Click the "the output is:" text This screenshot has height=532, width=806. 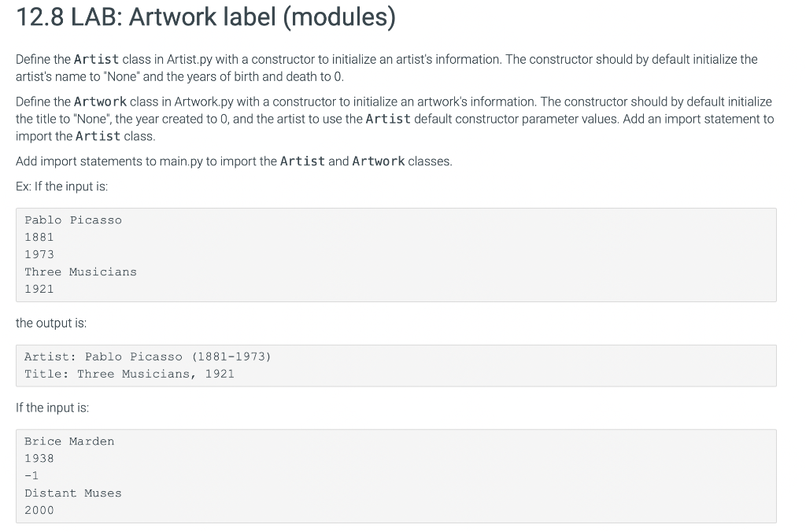click(x=51, y=323)
